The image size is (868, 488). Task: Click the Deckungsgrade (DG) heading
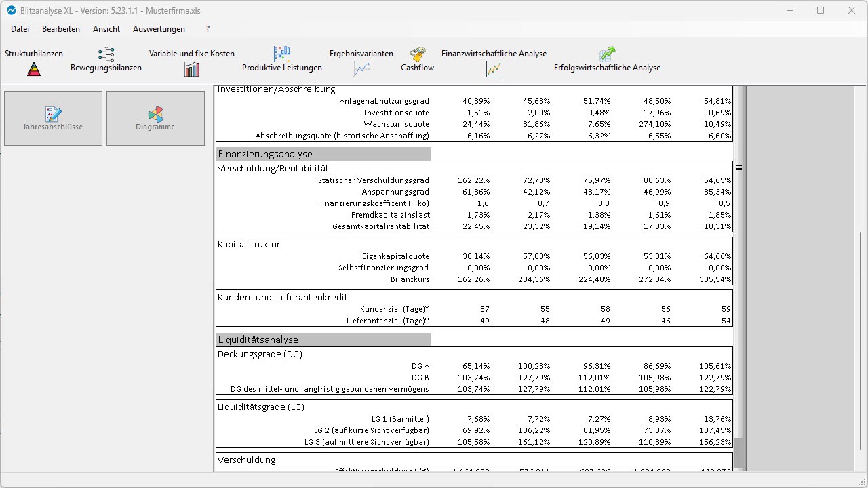pyautogui.click(x=260, y=354)
